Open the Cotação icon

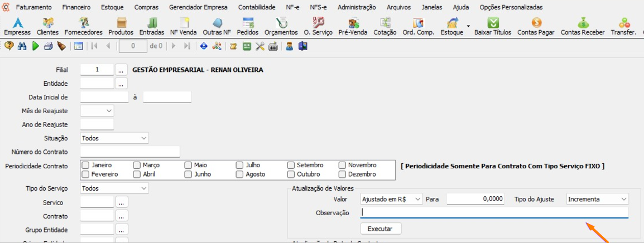coord(385,26)
